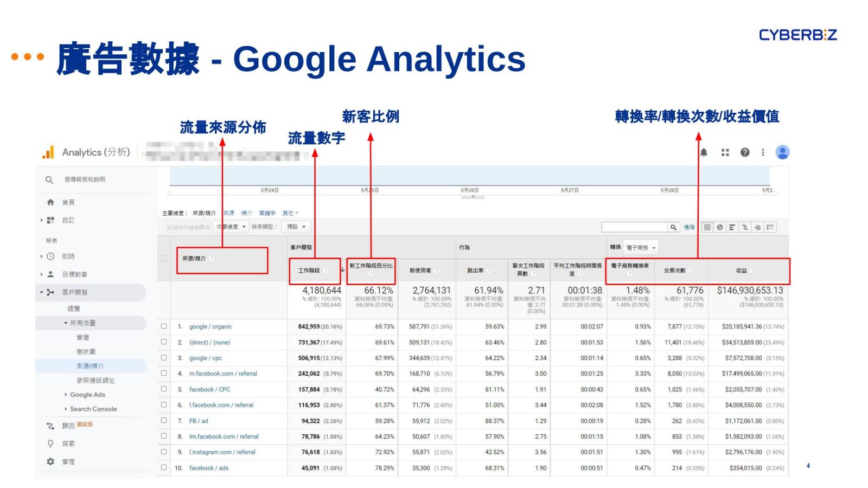Click the 管理 gear icon

pyautogui.click(x=50, y=461)
